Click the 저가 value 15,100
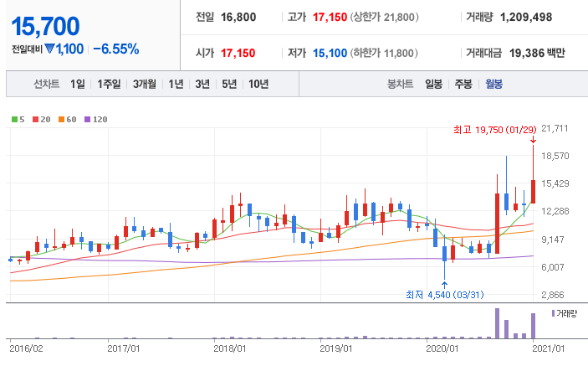This screenshot has width=588, height=366. click(x=330, y=53)
